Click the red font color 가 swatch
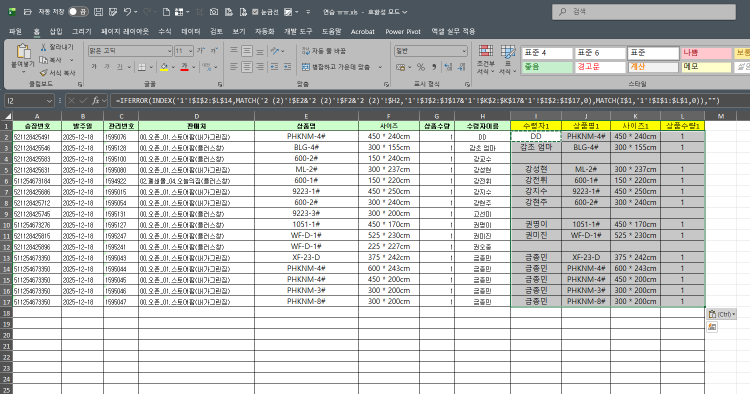 click(185, 67)
